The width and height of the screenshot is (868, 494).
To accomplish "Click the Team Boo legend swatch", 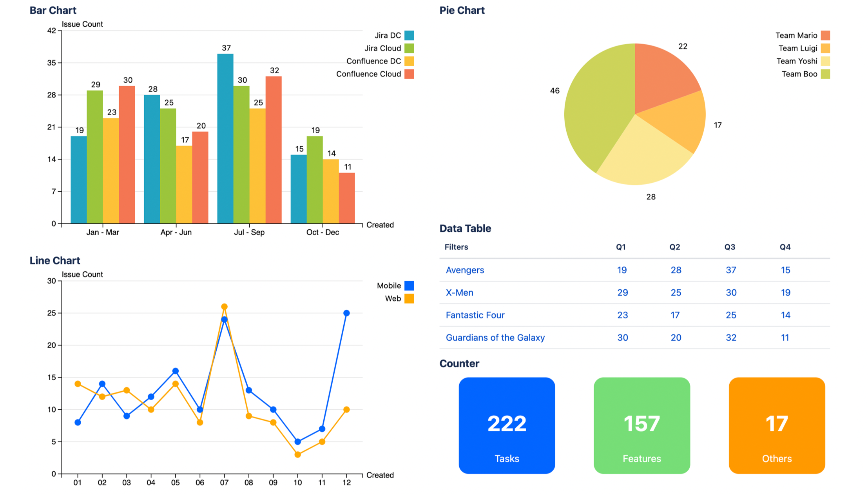I will pyautogui.click(x=825, y=74).
